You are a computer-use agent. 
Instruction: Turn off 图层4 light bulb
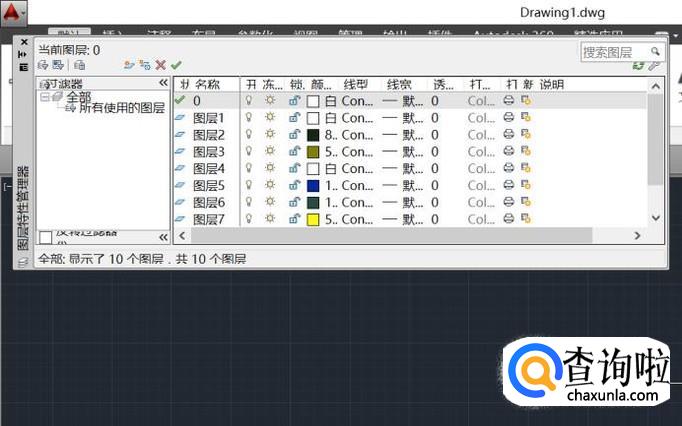[249, 168]
